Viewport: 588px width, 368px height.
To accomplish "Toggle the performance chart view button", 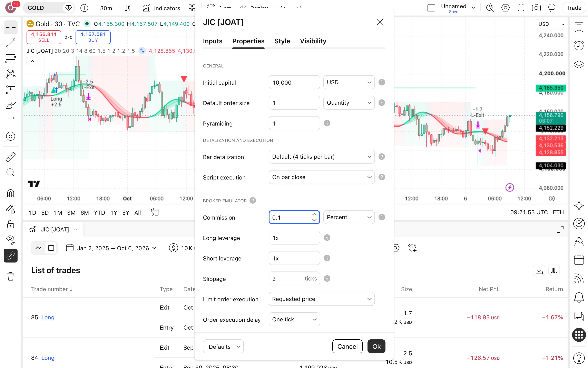I will coord(38,248).
